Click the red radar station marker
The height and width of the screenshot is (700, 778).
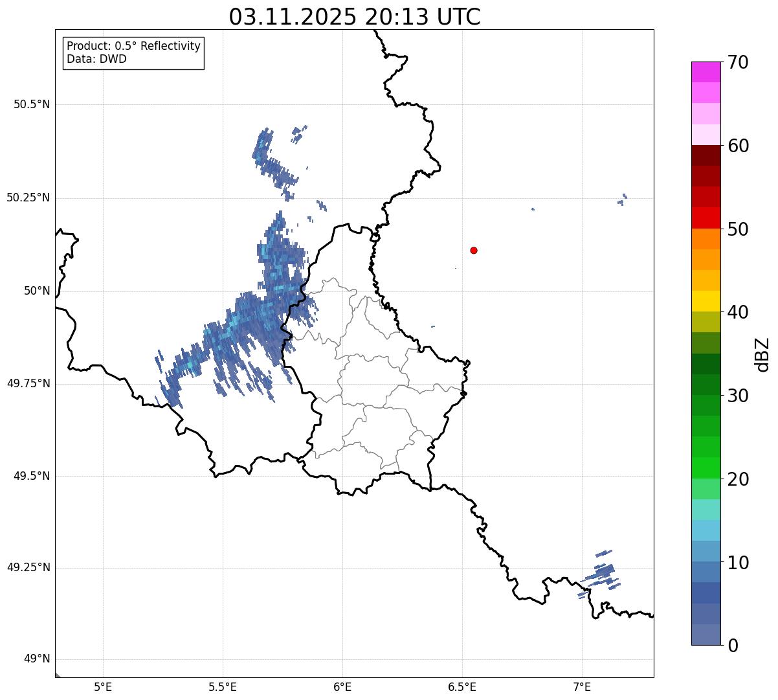[x=474, y=250]
